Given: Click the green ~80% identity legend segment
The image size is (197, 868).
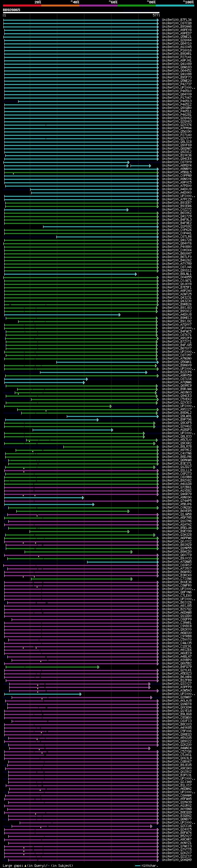Looking at the screenshot, I should coord(137,6).
